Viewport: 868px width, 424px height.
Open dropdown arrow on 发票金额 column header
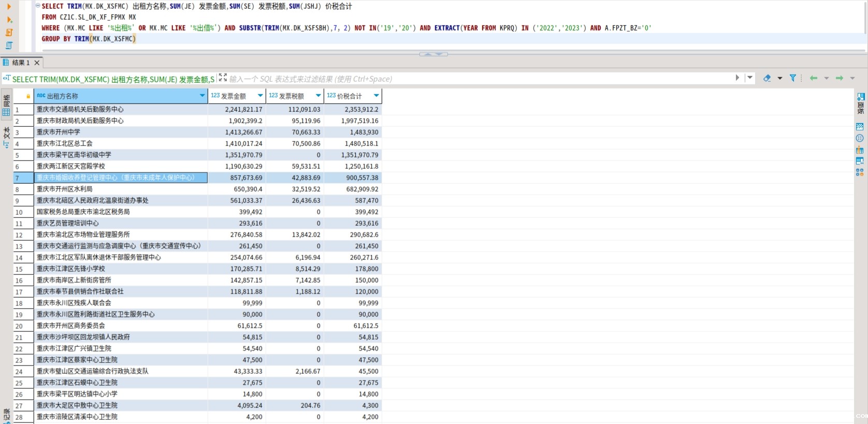260,96
